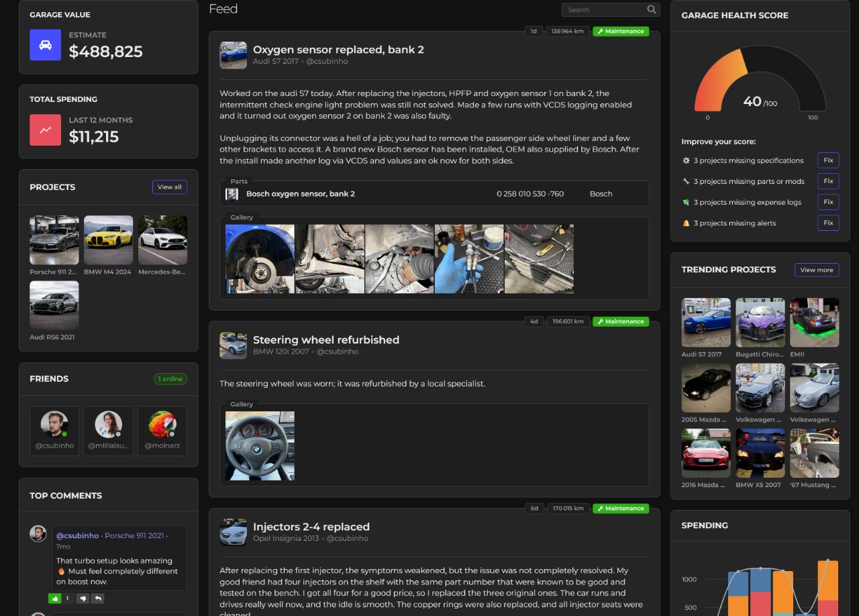Open post title Injectors 2-4 replaced
This screenshot has height=616, width=859.
(x=311, y=527)
